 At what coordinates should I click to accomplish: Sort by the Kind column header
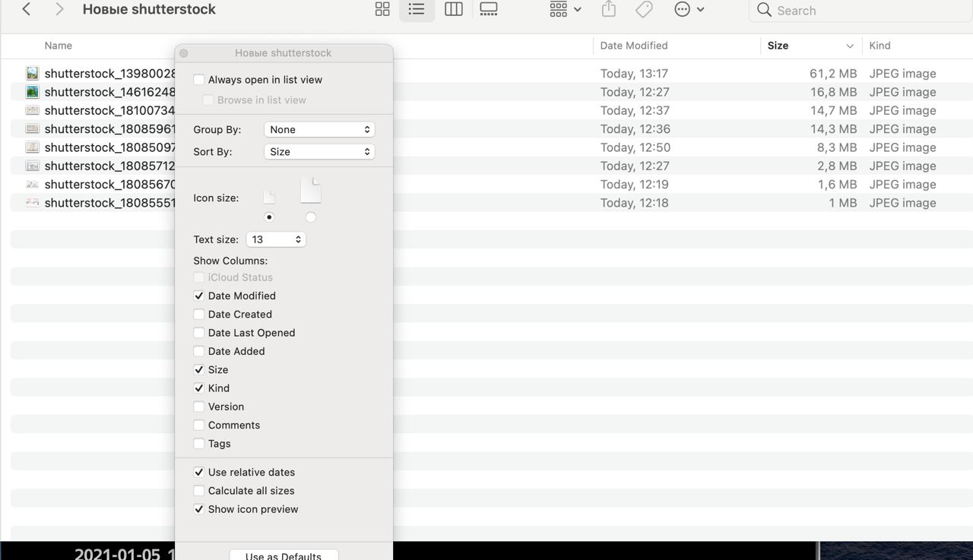click(880, 46)
